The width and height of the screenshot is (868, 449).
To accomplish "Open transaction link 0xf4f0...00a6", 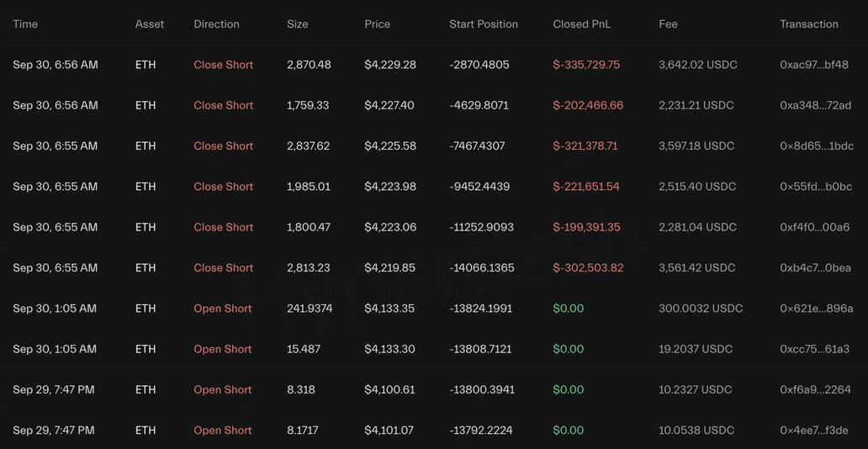I will point(814,227).
